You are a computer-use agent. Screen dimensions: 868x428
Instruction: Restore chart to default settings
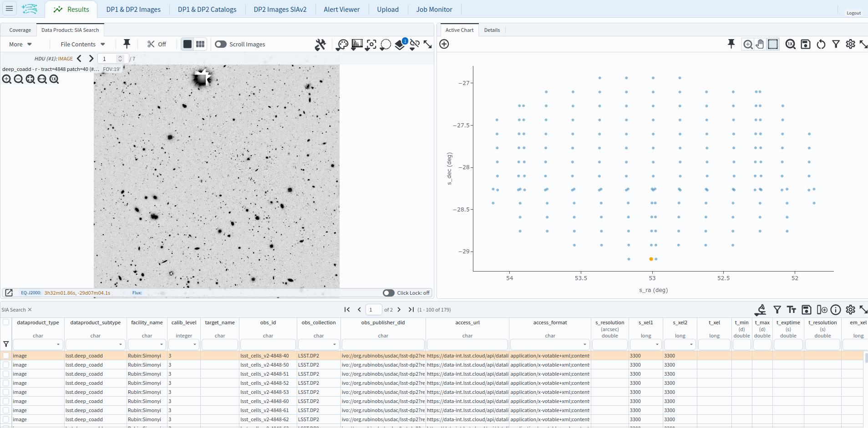821,44
